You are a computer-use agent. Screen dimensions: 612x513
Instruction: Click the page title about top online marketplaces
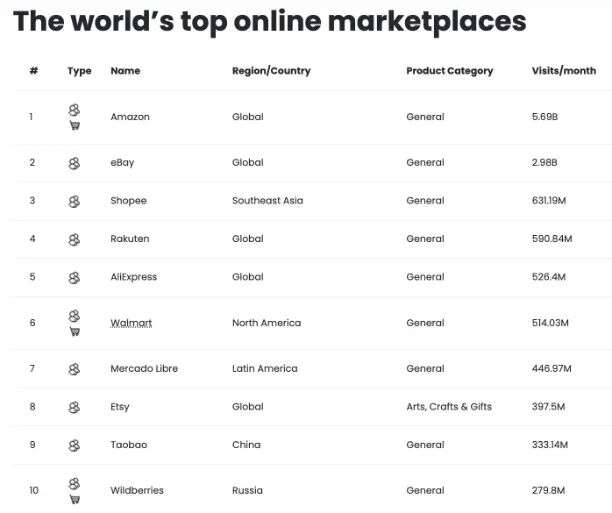(269, 21)
